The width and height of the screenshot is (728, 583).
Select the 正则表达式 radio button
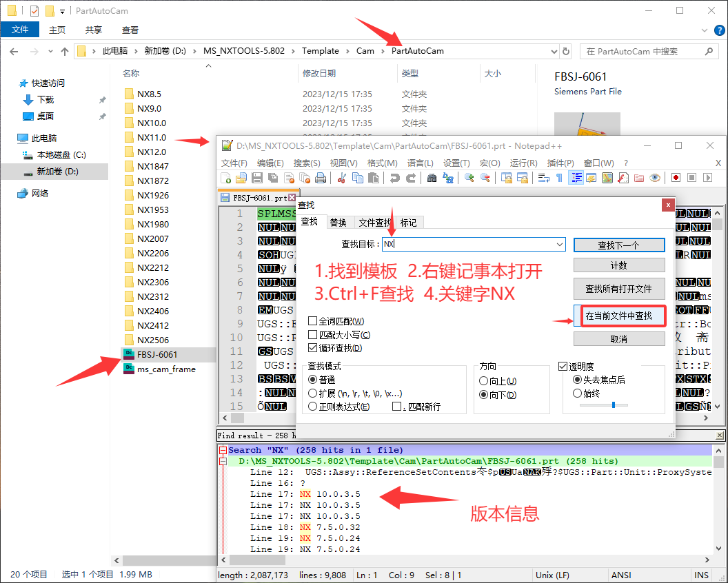click(x=312, y=407)
